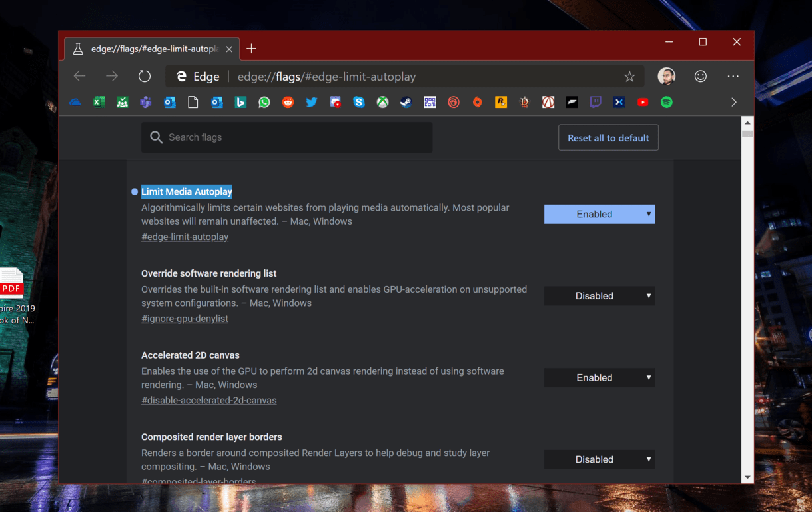Open the Twitch bookmark icon
Screen dimensions: 812x512
[596, 102]
